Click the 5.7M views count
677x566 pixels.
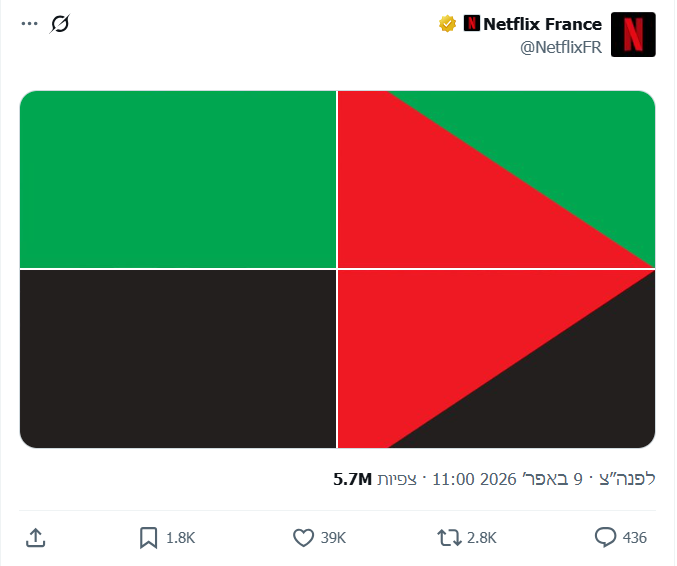[x=352, y=479]
